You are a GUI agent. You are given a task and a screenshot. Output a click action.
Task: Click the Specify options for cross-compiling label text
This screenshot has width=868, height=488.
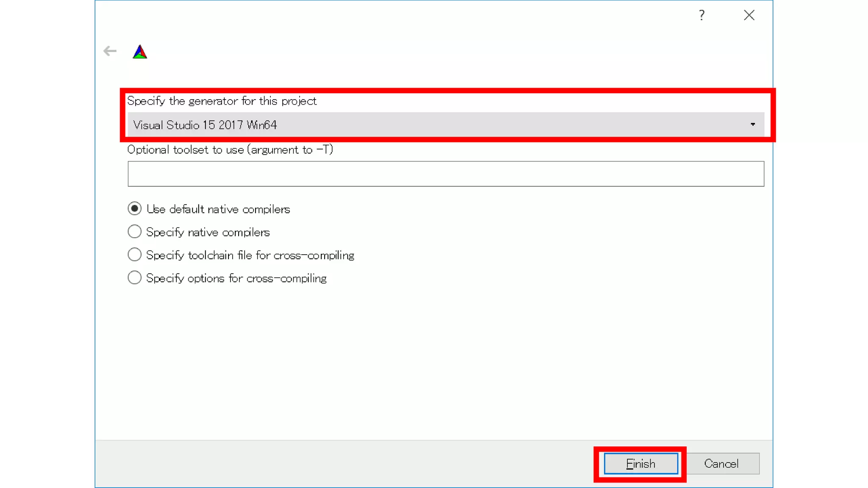236,278
